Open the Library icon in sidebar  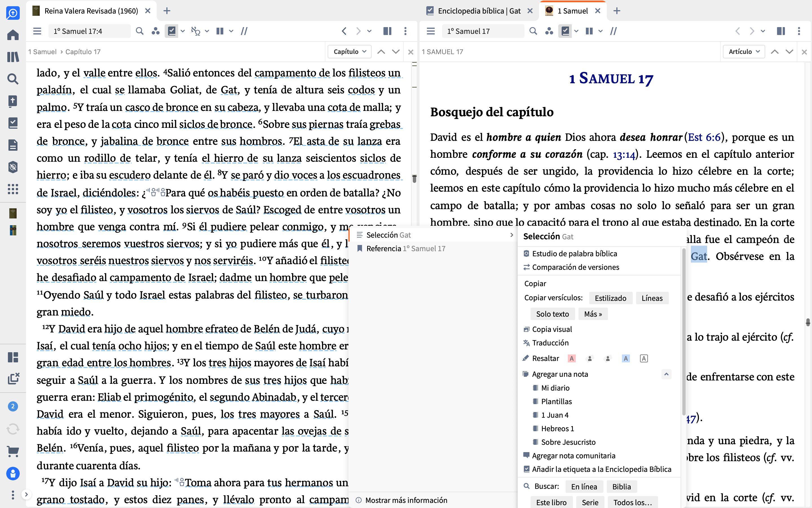tap(13, 57)
